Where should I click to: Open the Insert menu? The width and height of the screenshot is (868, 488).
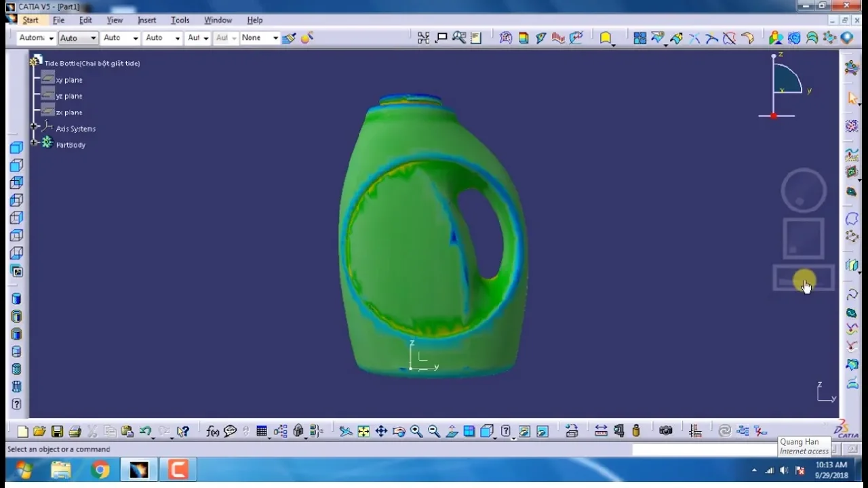pyautogui.click(x=146, y=20)
